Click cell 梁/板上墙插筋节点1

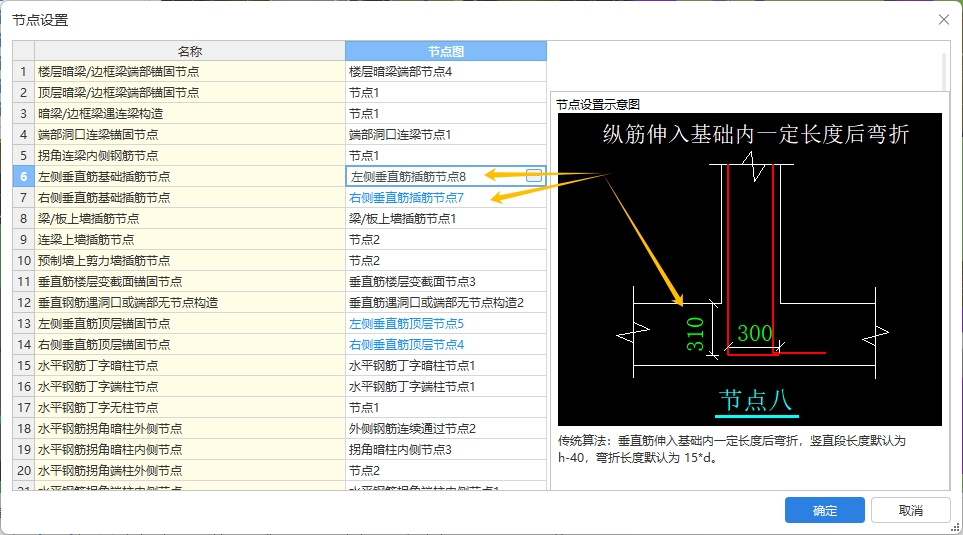click(446, 219)
